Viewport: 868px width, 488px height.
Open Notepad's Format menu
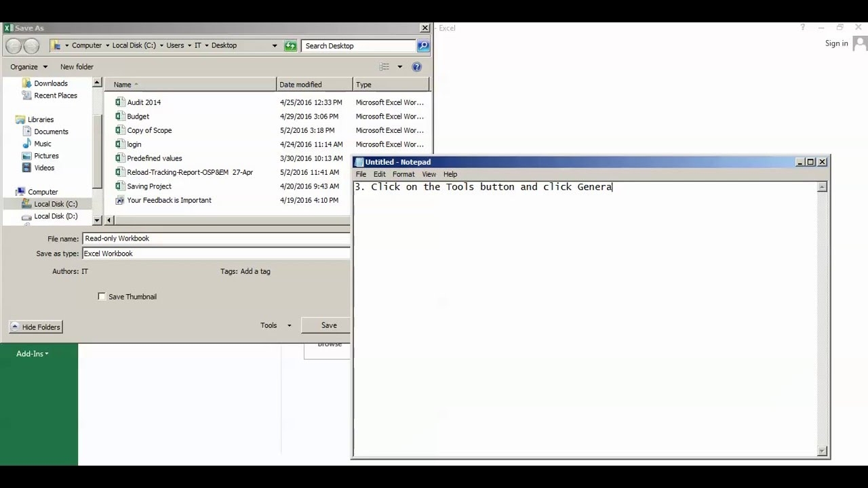point(403,174)
